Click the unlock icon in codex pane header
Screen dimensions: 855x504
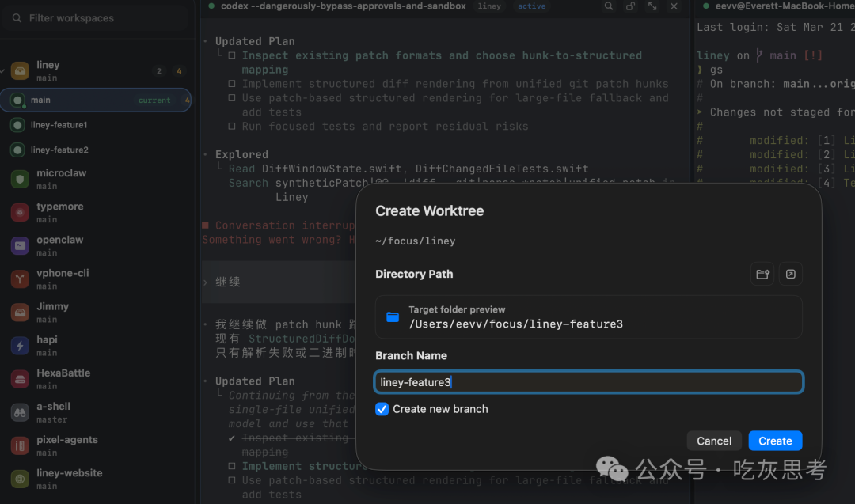point(630,6)
